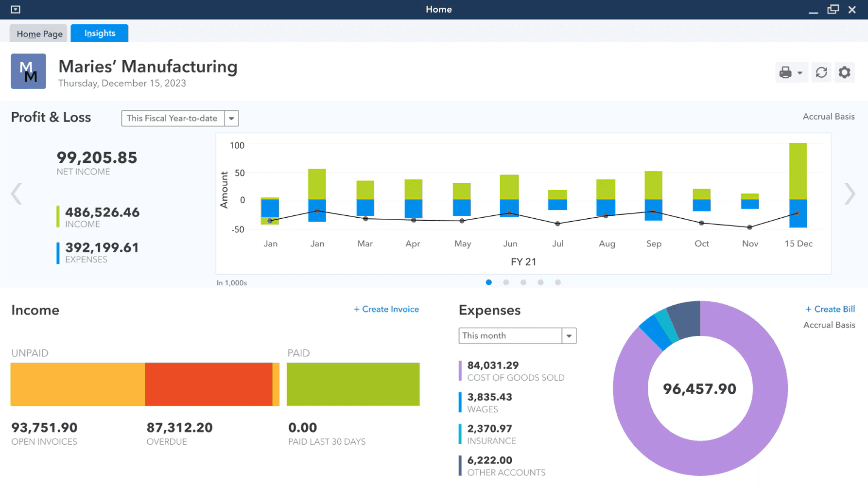This screenshot has width=868, height=489.
Task: Click the Accrual Basis label beside Profit & Loss
Action: (x=829, y=117)
